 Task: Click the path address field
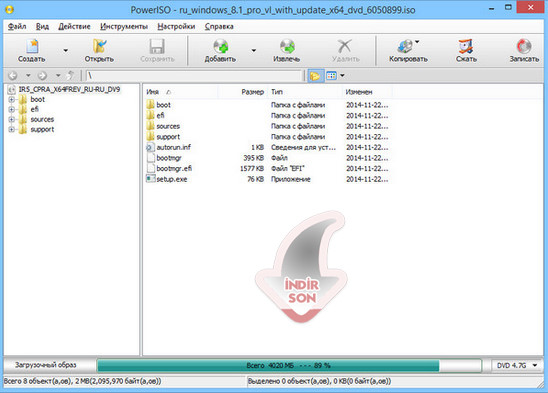(x=194, y=76)
